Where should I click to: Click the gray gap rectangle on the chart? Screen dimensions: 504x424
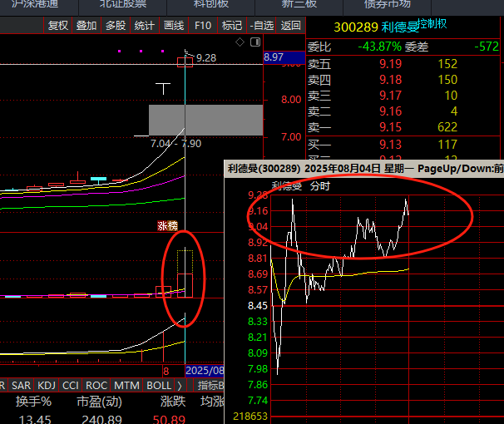(x=206, y=120)
